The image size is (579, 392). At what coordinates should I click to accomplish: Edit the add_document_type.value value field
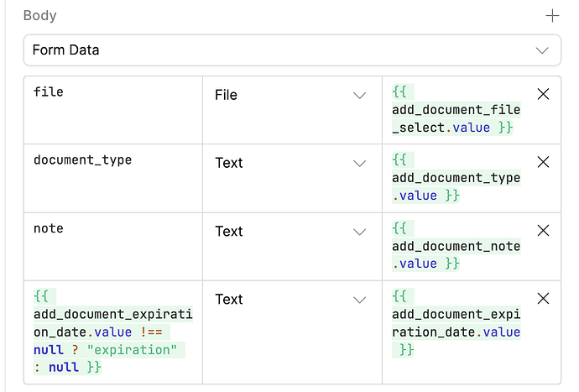(x=456, y=179)
